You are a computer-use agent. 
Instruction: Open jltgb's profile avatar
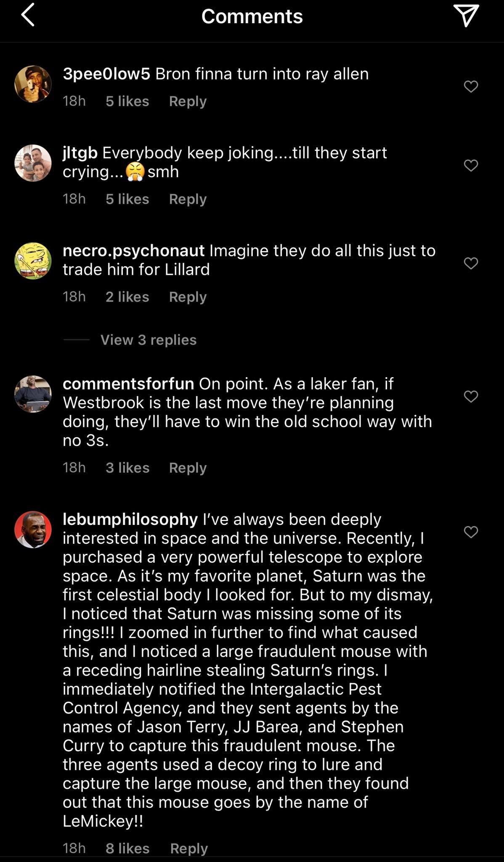pos(33,163)
